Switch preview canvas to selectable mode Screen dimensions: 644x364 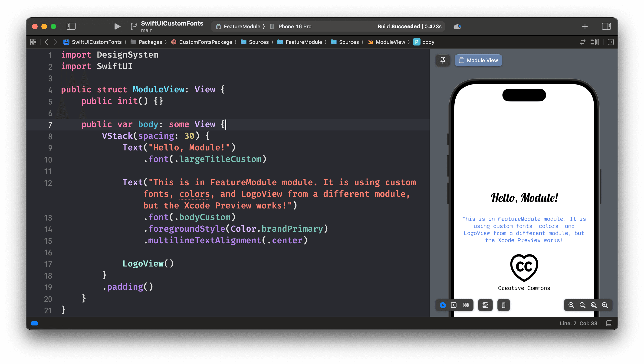click(x=453, y=305)
